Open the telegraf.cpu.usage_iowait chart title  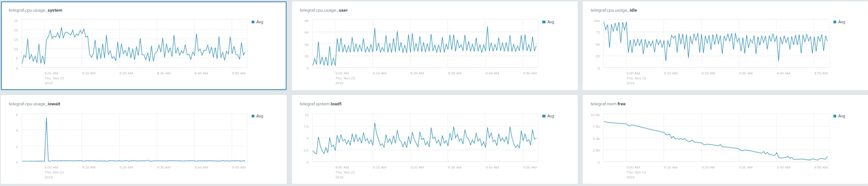[x=35, y=104]
